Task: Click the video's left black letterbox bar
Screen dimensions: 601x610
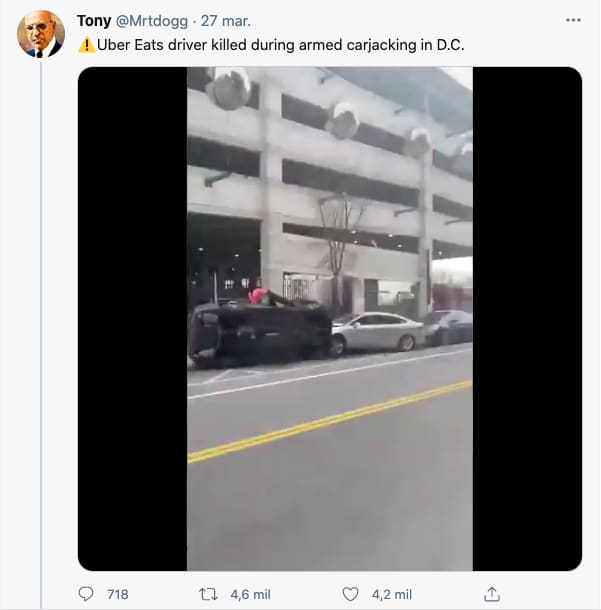Action: click(132, 318)
